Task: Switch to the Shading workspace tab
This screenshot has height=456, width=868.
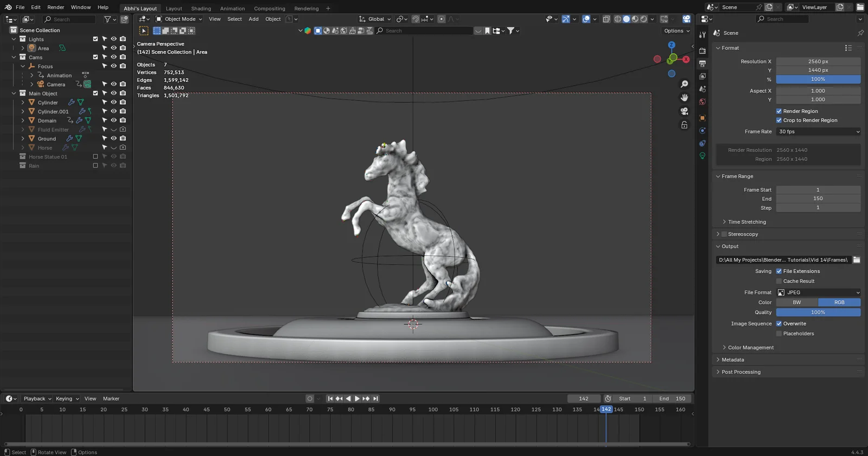Action: click(x=201, y=9)
